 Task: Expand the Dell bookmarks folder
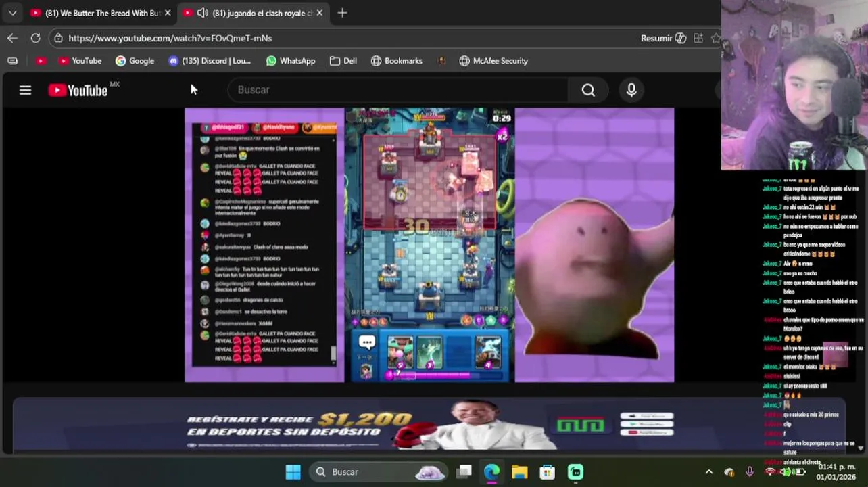(343, 61)
